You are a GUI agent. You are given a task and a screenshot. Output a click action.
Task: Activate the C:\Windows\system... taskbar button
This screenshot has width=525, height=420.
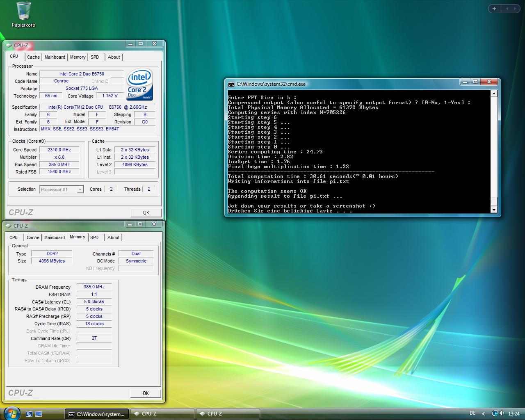(97, 414)
